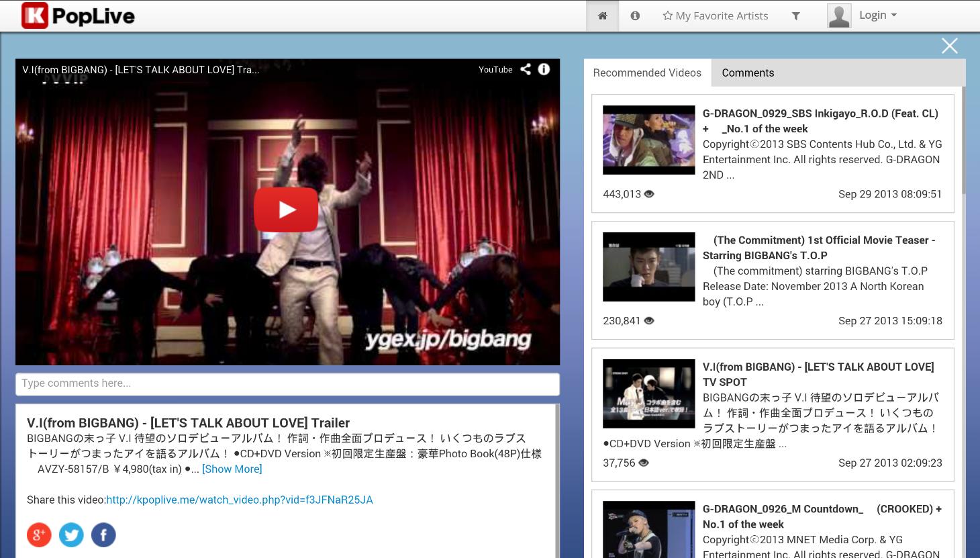This screenshot has height=558, width=980.
Task: Open the kpoplive.me share link
Action: [x=239, y=500]
